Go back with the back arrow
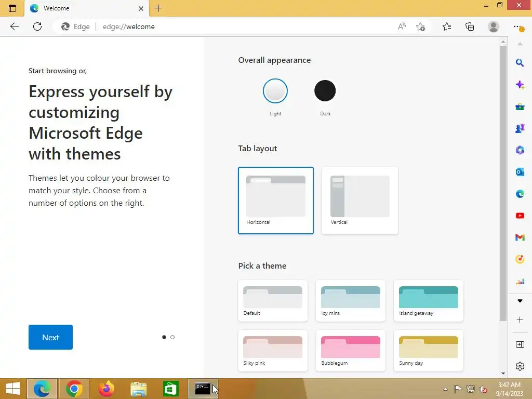532x399 pixels. [x=14, y=26]
